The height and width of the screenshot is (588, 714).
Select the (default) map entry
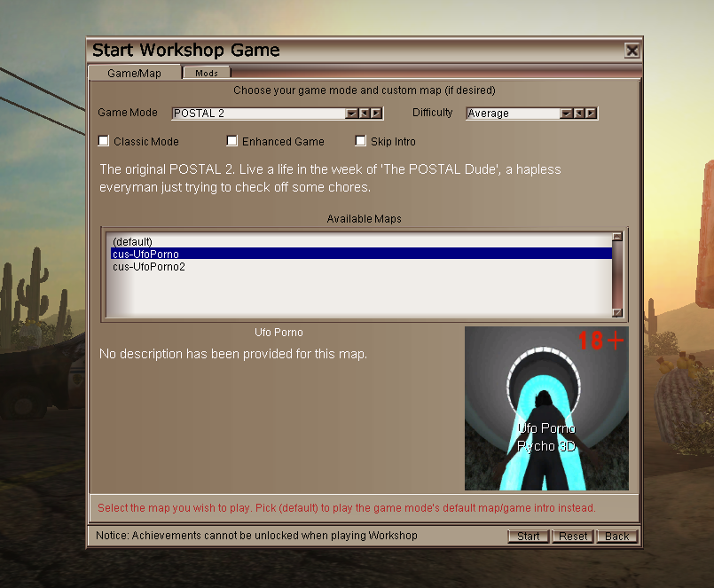coord(362,241)
